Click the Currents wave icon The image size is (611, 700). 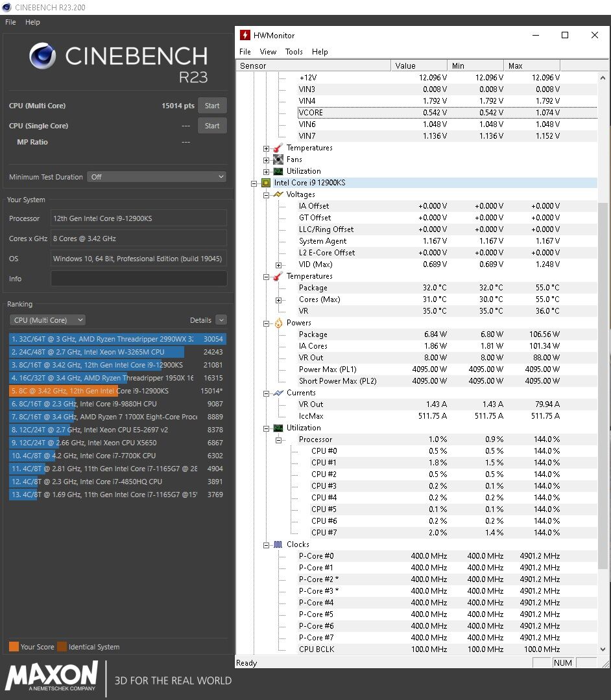tap(278, 393)
